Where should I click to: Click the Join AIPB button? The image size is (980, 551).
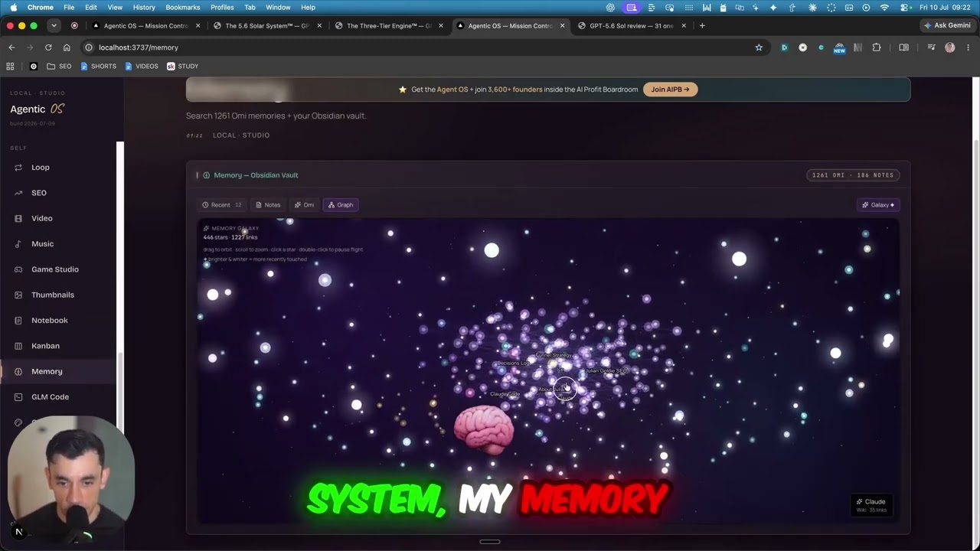[670, 90]
